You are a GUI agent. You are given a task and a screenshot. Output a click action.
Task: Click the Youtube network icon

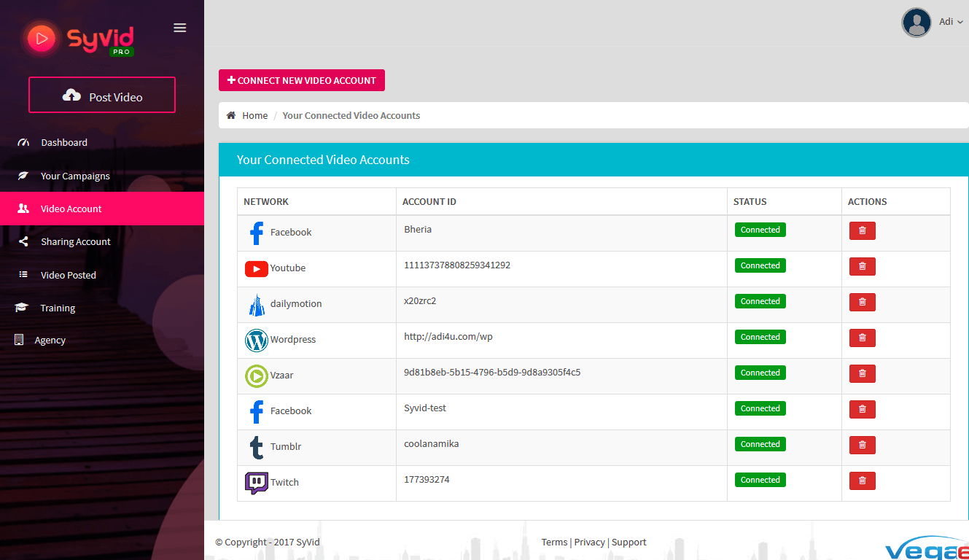[x=256, y=268]
